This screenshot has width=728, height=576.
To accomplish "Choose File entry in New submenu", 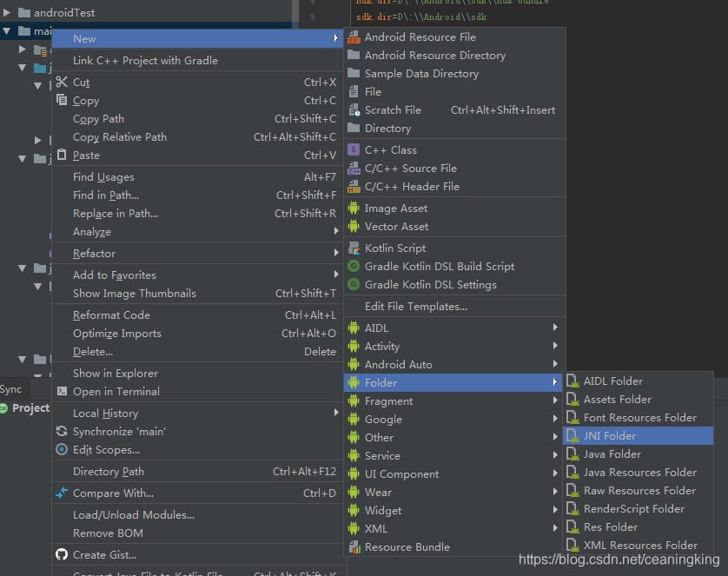I will 454,92.
